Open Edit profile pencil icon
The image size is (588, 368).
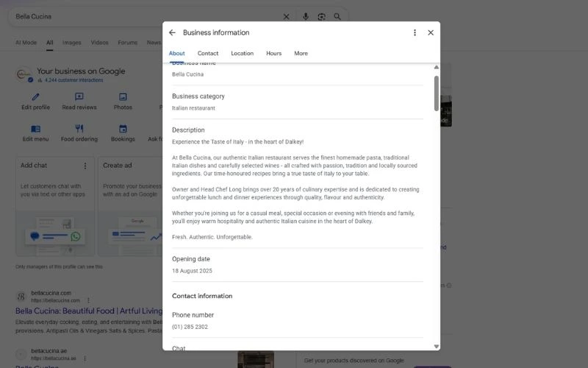[35, 97]
